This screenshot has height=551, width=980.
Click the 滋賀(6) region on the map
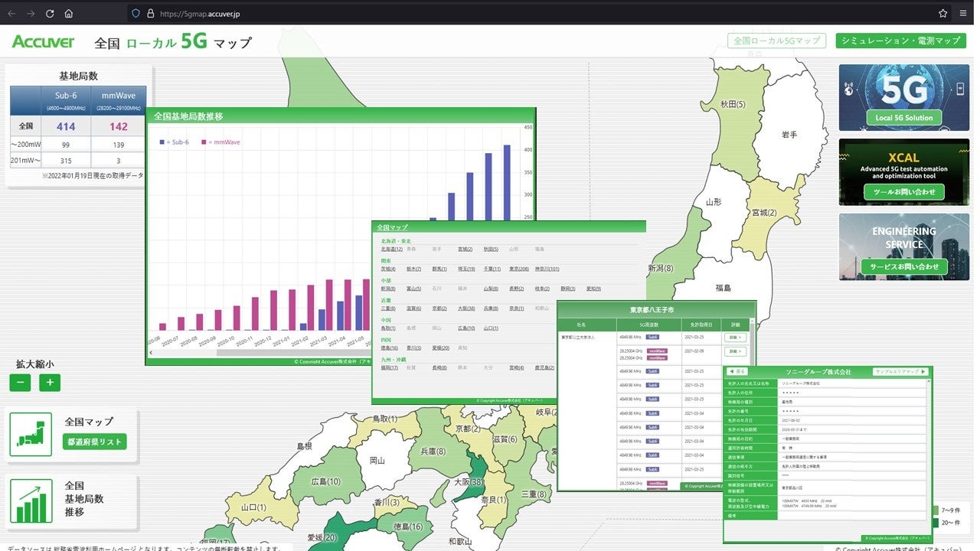[505, 439]
